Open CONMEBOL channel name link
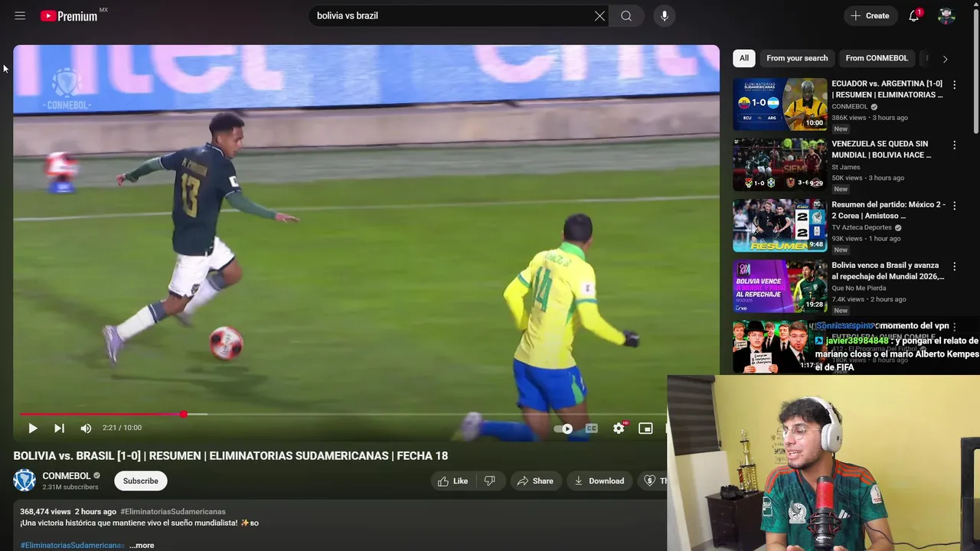 [x=67, y=476]
